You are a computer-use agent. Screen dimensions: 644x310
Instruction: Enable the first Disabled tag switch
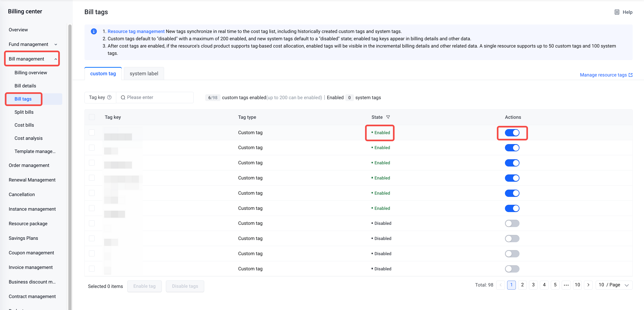pos(512,223)
